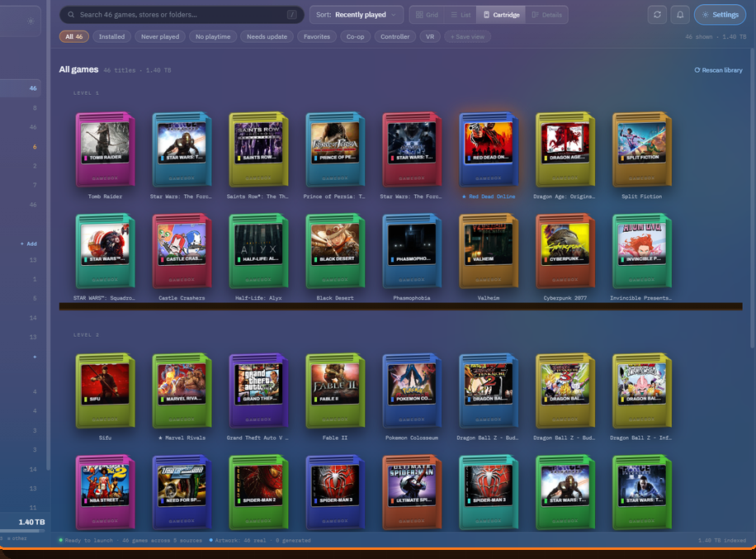Open the Need for Speed cartridge
This screenshot has width=756, height=559.
[x=182, y=492]
